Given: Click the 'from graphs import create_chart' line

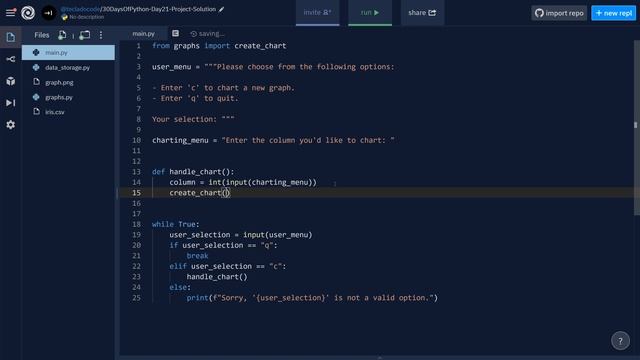Looking at the screenshot, I should pos(219,46).
